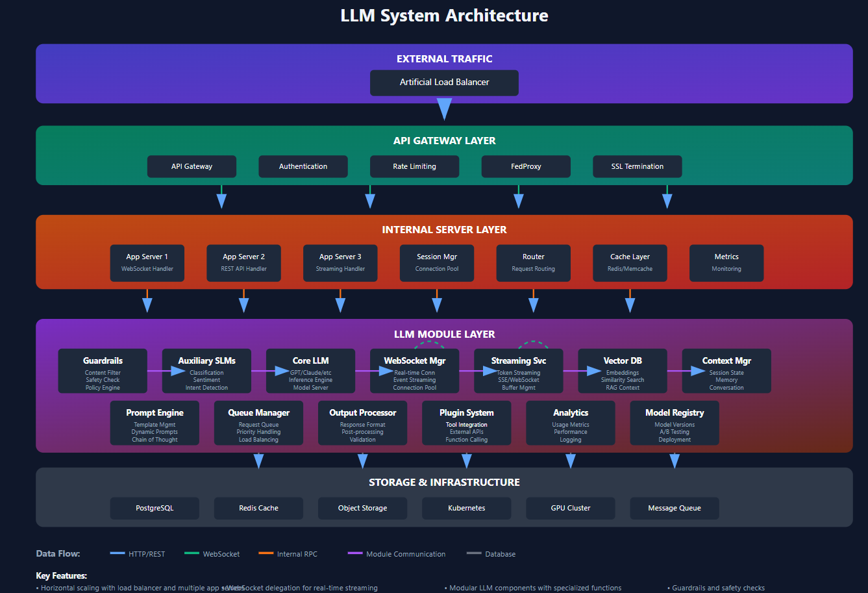This screenshot has height=593, width=868.
Task: Select the Model Registry module
Action: tap(674, 423)
